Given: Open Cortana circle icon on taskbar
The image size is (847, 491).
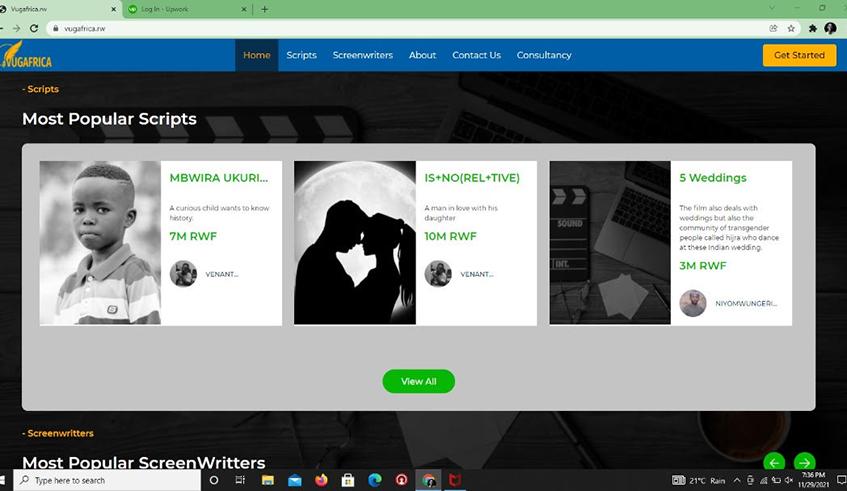Looking at the screenshot, I should point(214,480).
